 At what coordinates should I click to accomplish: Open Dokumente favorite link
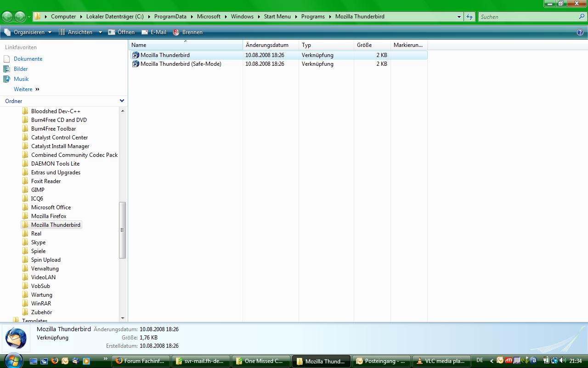[x=28, y=59]
